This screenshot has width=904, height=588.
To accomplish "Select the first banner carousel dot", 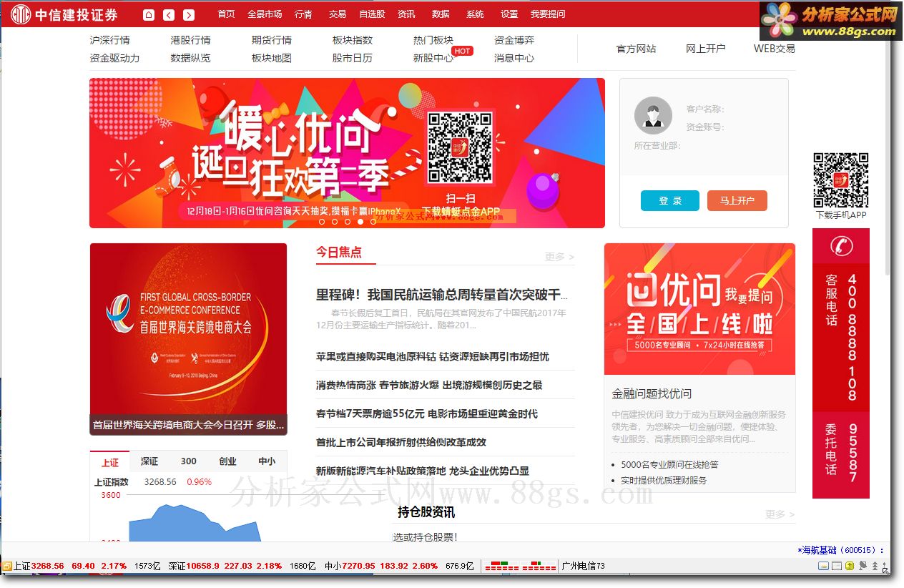I will click(322, 222).
